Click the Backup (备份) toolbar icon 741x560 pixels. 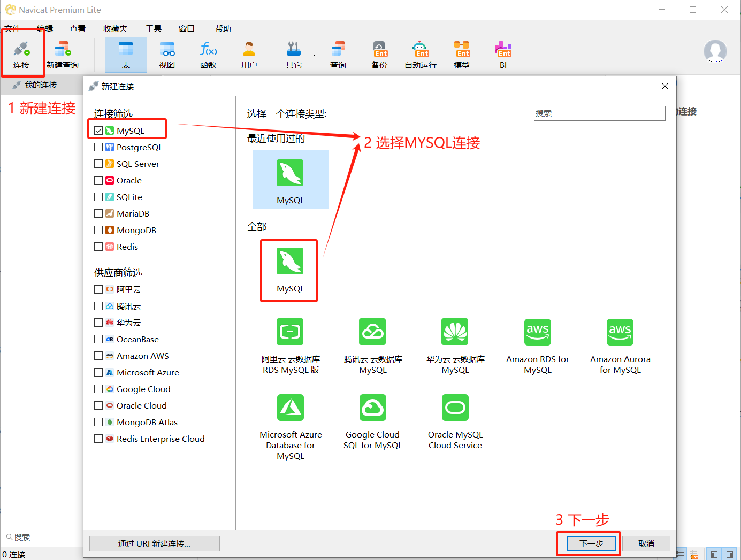coord(379,55)
